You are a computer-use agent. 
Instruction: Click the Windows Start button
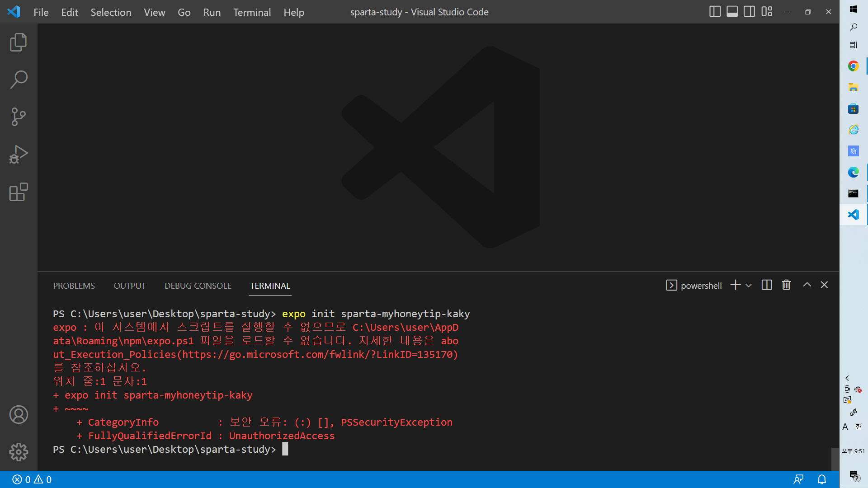(854, 9)
